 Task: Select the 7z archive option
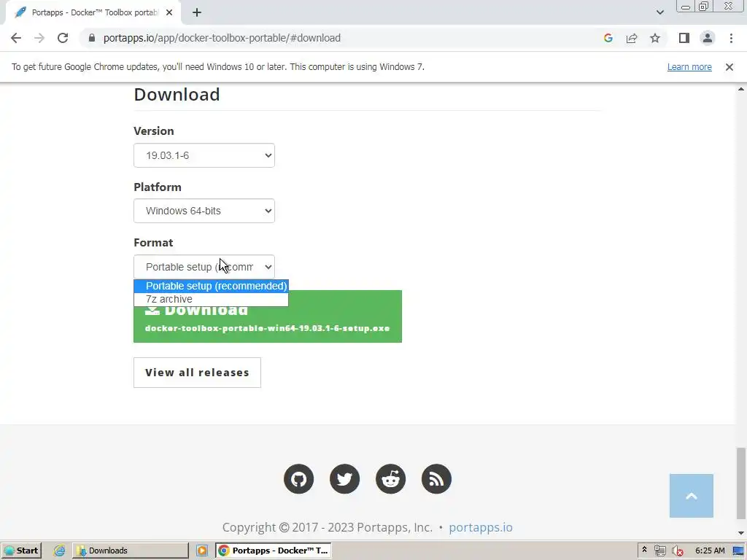pyautogui.click(x=211, y=299)
